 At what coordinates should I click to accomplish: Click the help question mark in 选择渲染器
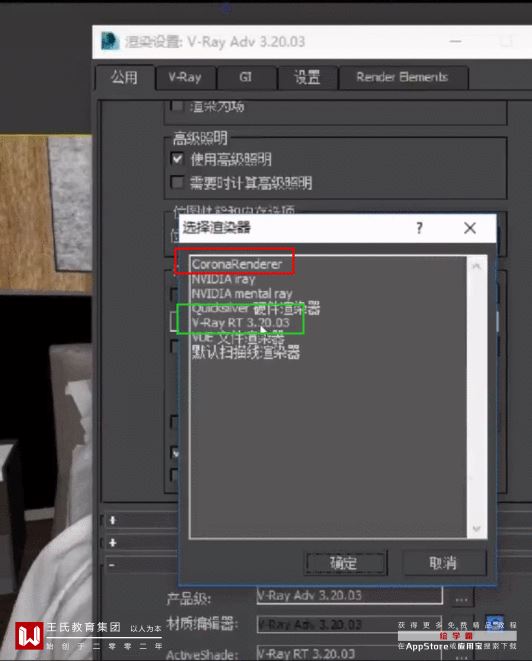point(419,228)
